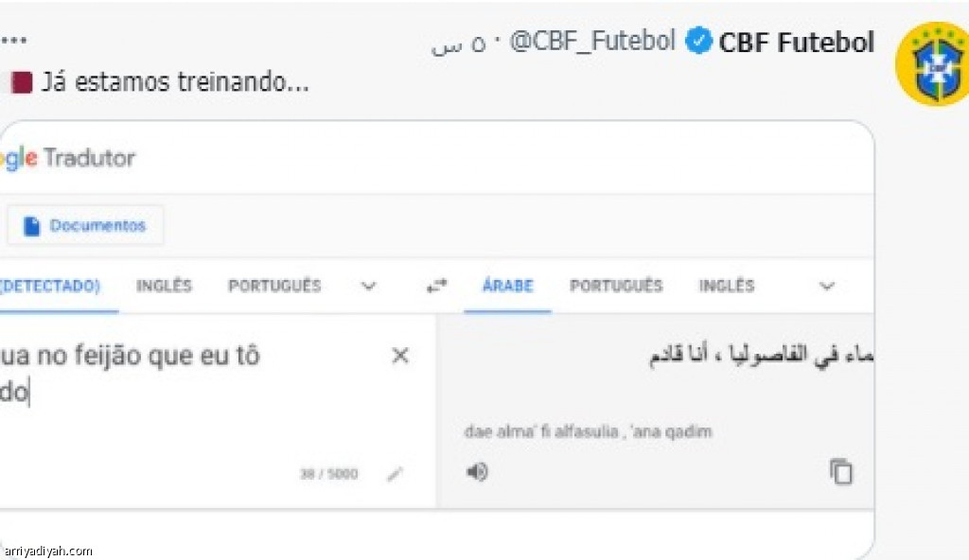969x560 pixels.
Task: Play translation audio with speaker icon
Action: (478, 471)
